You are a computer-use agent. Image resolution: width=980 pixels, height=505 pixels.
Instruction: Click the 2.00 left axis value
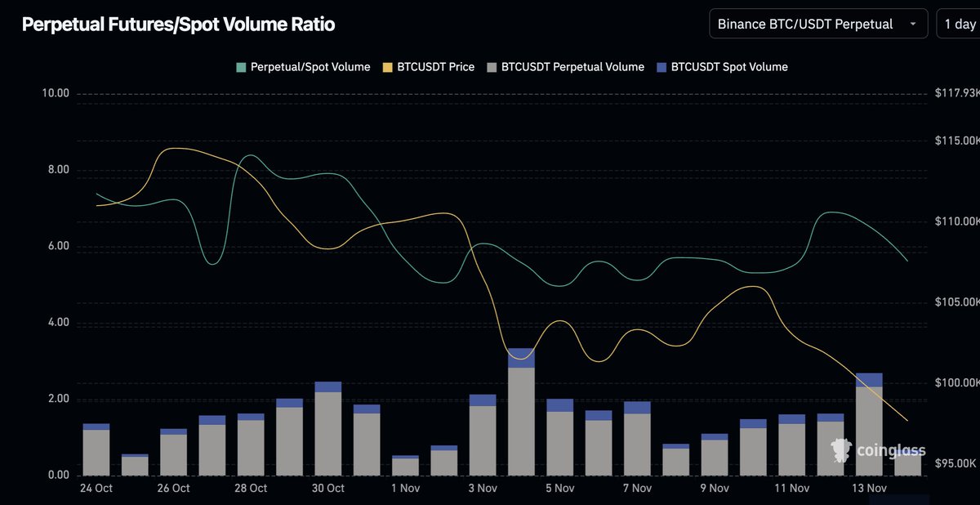[59, 399]
